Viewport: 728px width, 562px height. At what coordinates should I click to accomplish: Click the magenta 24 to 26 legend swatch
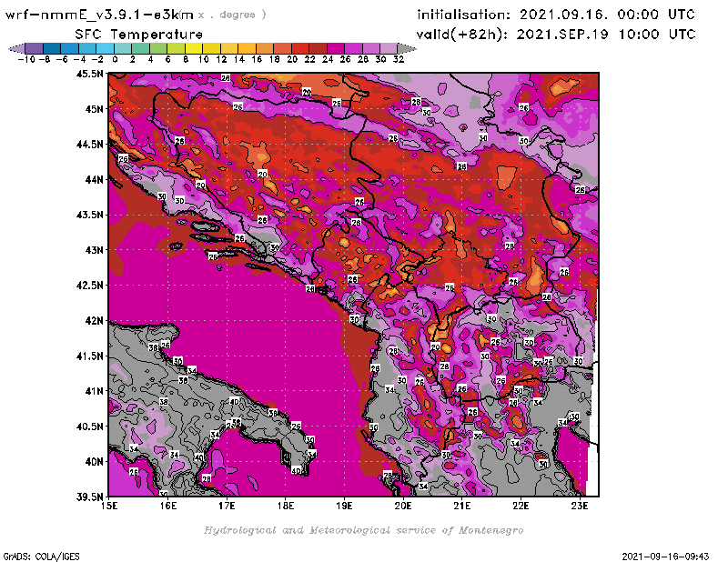tap(335, 48)
